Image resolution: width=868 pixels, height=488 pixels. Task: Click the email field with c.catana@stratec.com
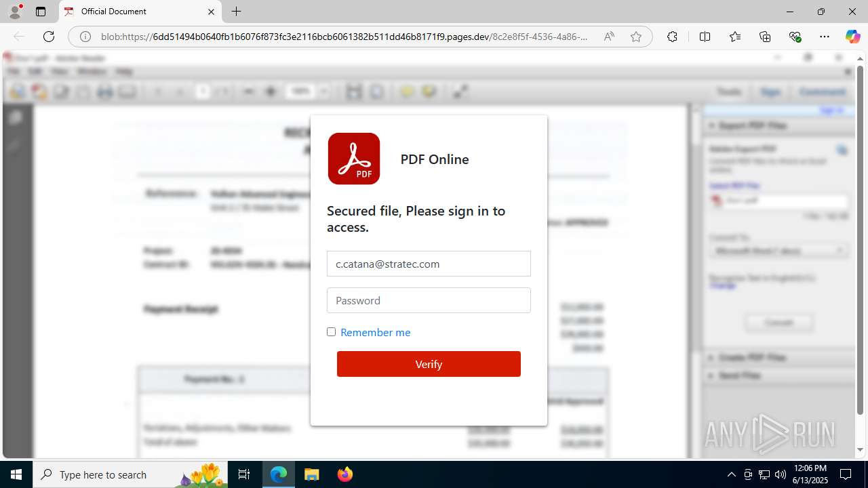(x=429, y=264)
